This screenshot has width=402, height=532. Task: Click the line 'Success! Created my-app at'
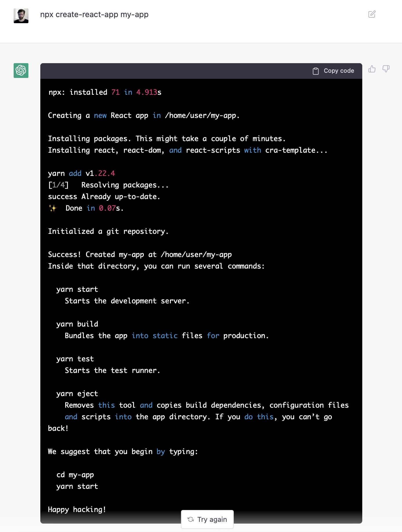tap(140, 254)
